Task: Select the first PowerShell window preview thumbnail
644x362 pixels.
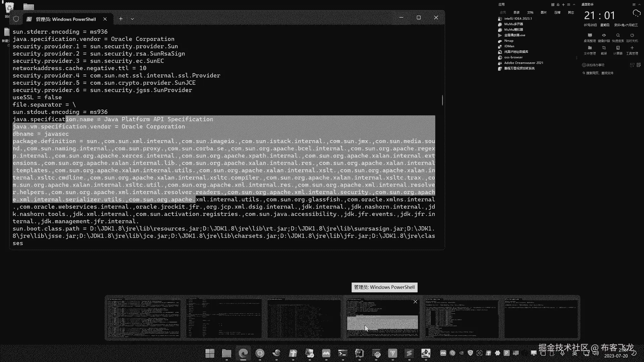Action: click(144, 318)
